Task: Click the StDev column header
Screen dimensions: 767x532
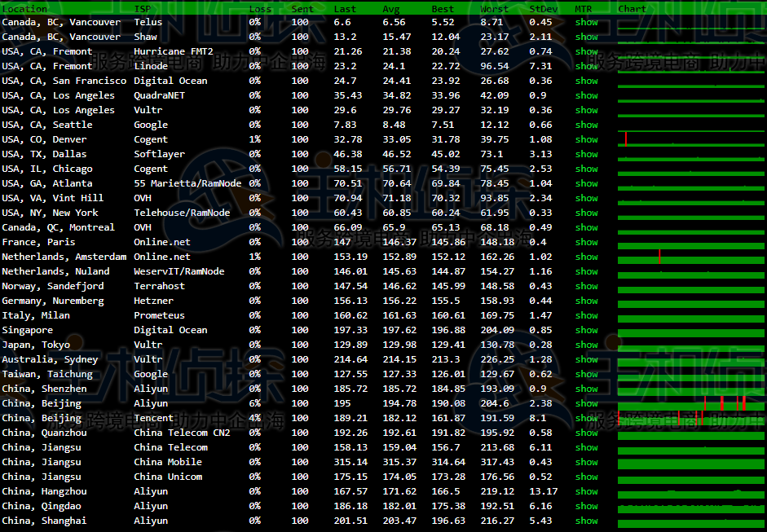Action: [544, 9]
